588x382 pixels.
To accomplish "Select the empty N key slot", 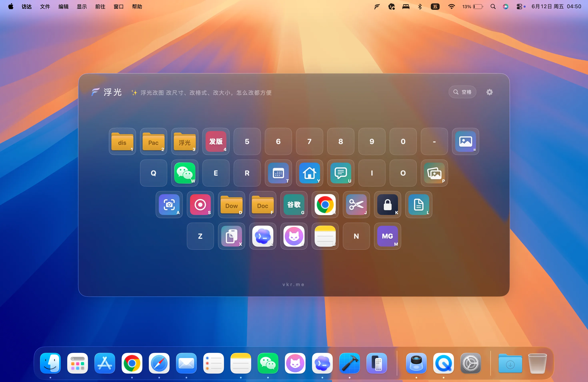I will 356,236.
